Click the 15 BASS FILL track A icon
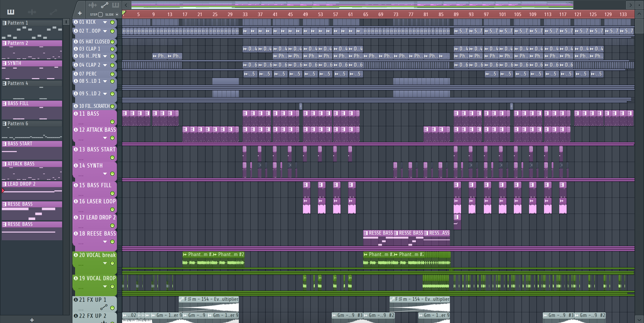Image resolution: width=644 pixels, height=323 pixels. 76,185
